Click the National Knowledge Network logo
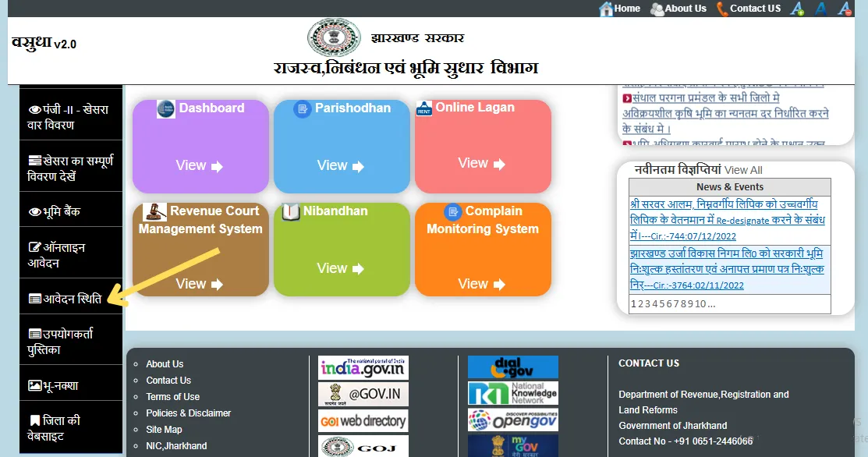Viewport: 868px width, 457px height. pos(512,393)
